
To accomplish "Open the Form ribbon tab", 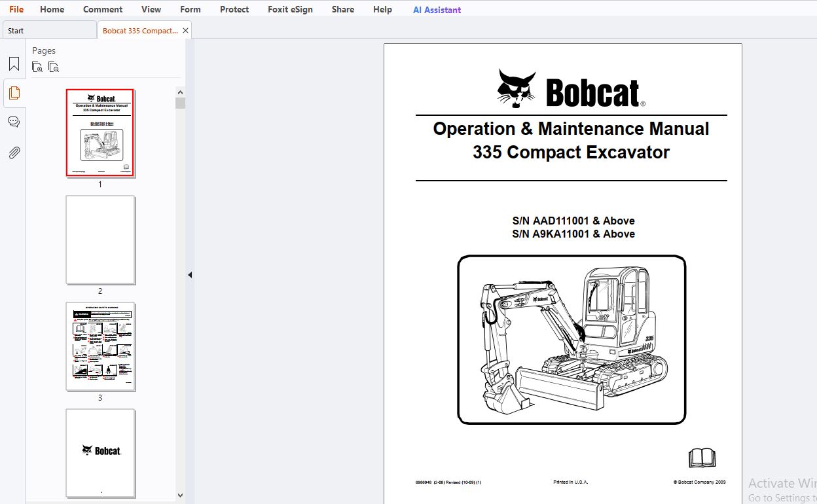I will (x=191, y=9).
